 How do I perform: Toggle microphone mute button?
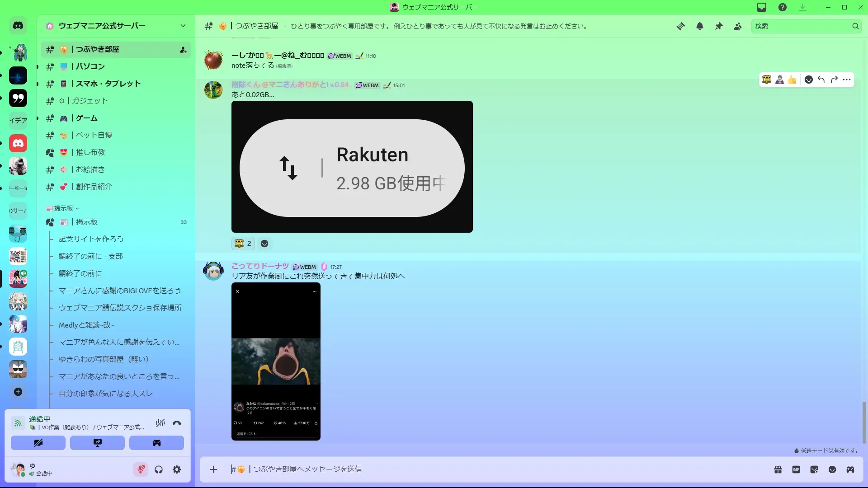[141, 469]
